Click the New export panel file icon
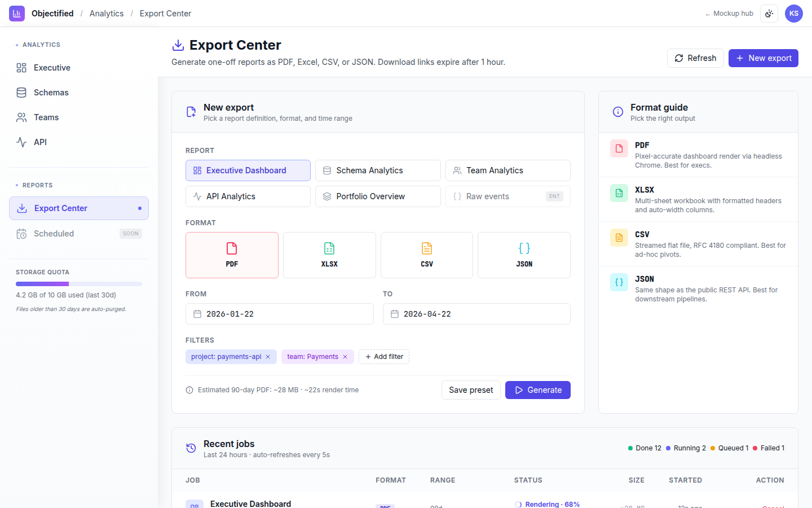The height and width of the screenshot is (508, 812). [x=191, y=112]
